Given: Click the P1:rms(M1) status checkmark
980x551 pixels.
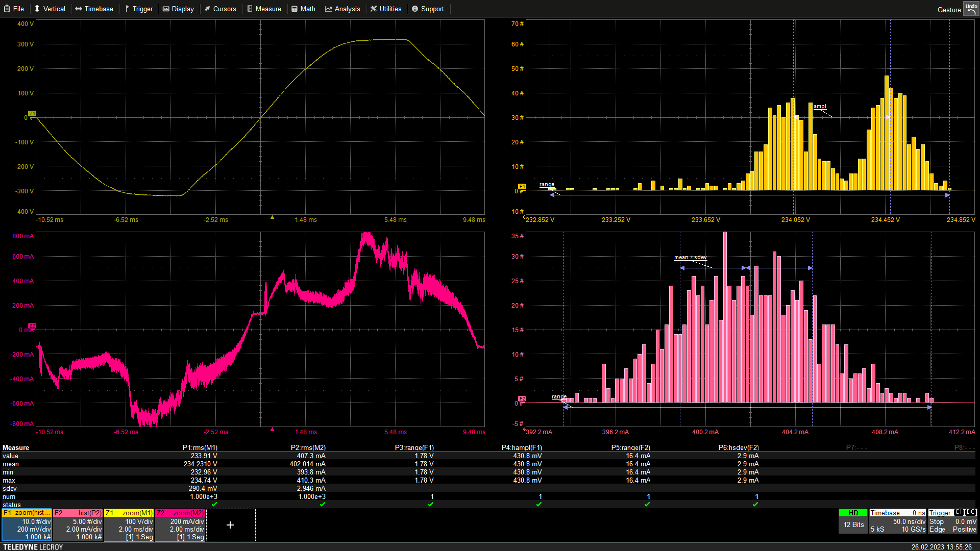Looking at the screenshot, I should 214,504.
